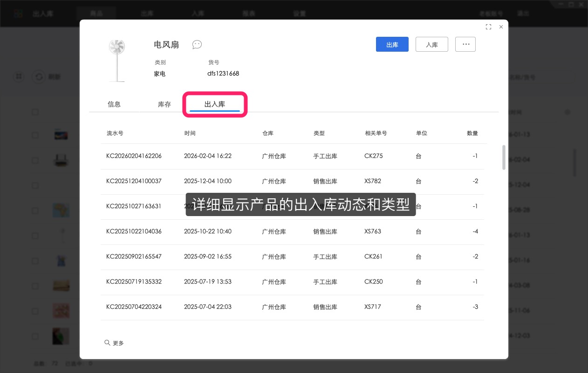Click the magnifier icon next to 更多

tap(107, 343)
